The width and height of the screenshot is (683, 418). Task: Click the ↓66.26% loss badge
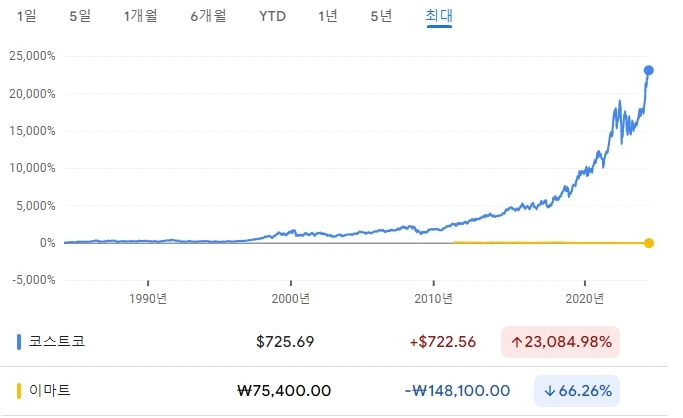(577, 391)
